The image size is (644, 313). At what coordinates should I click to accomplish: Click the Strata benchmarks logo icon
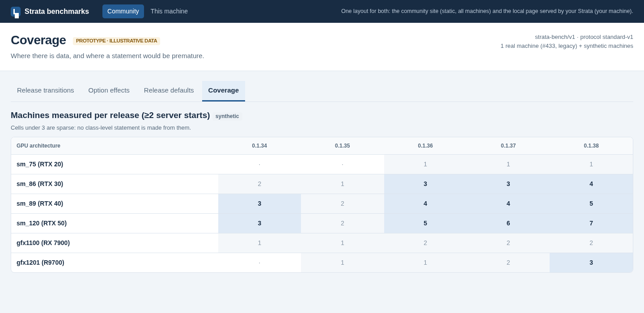click(16, 12)
